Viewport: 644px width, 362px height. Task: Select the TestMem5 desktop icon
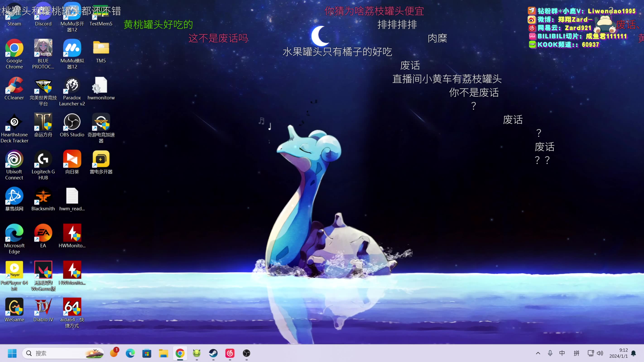[101, 14]
